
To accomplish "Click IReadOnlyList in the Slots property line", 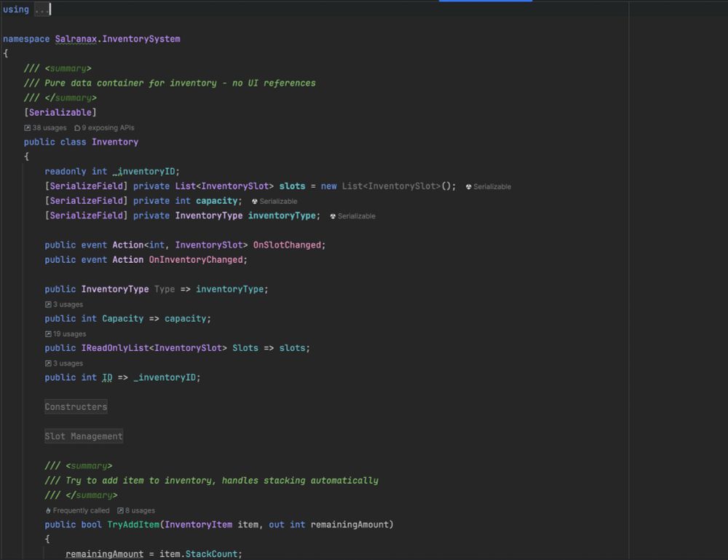I will tap(115, 348).
